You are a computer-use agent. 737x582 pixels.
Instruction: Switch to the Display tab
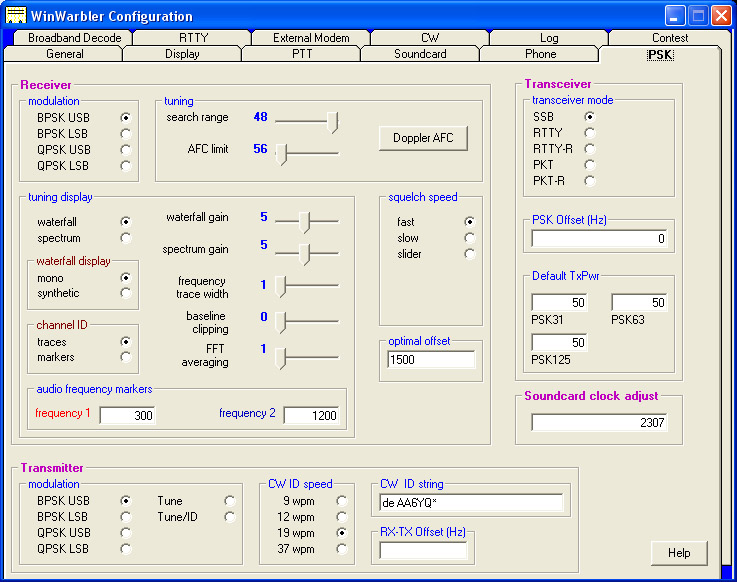pos(182,54)
